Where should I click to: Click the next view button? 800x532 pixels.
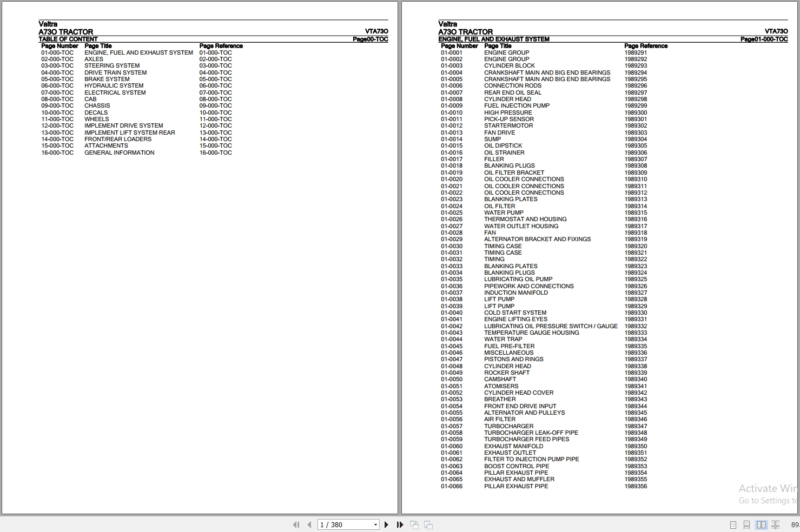click(x=428, y=524)
